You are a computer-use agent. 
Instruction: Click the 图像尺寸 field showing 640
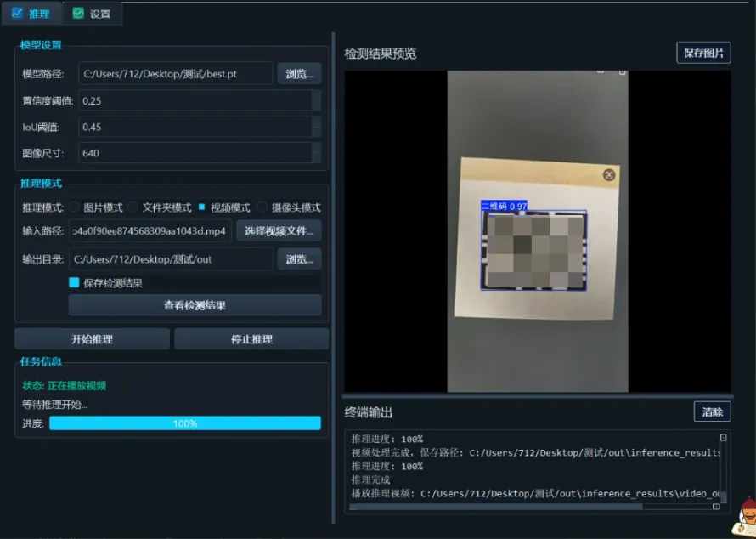click(195, 153)
